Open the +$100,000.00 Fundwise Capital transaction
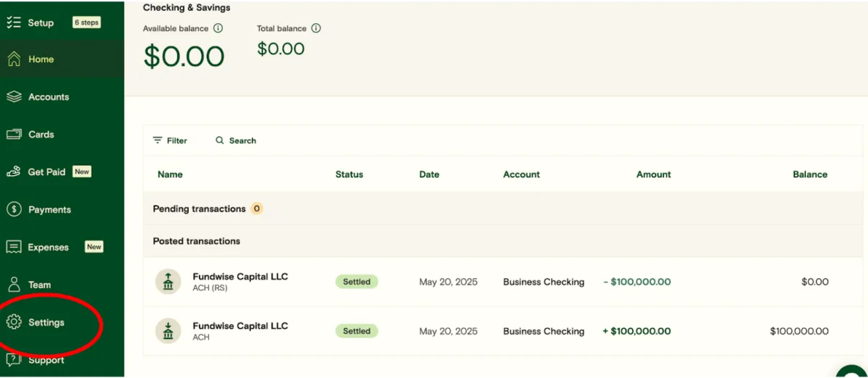 coord(240,331)
